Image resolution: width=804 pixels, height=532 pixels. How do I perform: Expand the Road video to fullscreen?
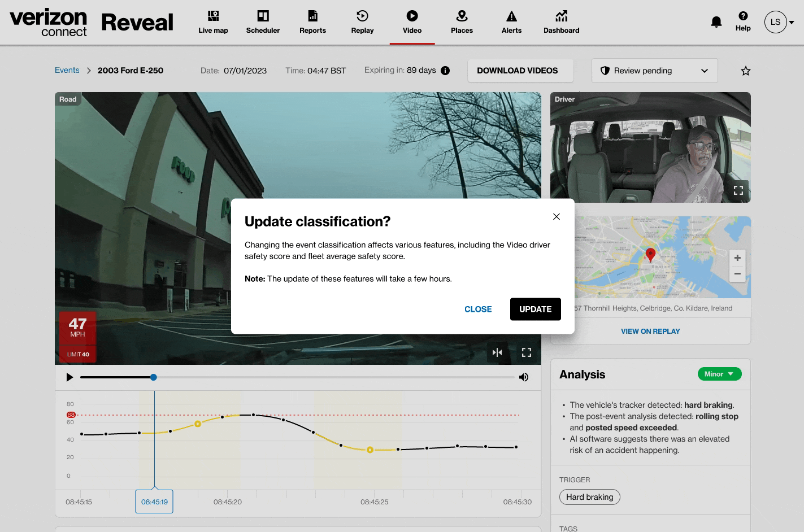pyautogui.click(x=527, y=352)
